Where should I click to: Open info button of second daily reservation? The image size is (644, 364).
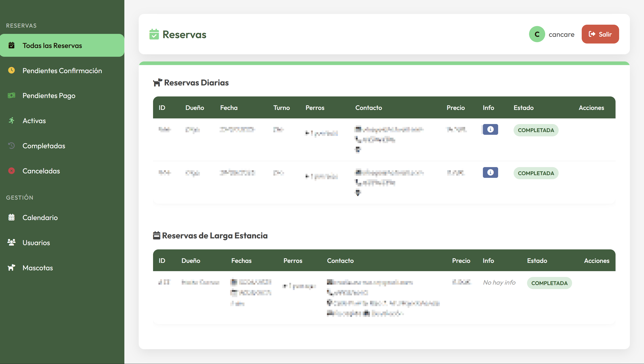tap(490, 172)
